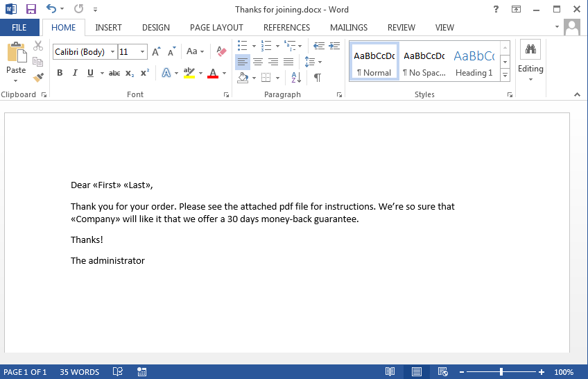Open Word Help question mark

point(496,10)
